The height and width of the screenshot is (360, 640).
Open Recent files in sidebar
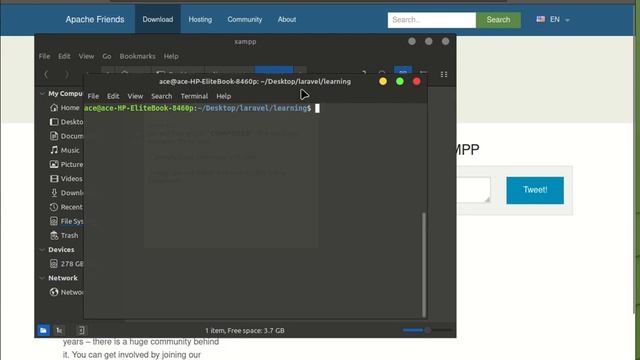click(66, 207)
